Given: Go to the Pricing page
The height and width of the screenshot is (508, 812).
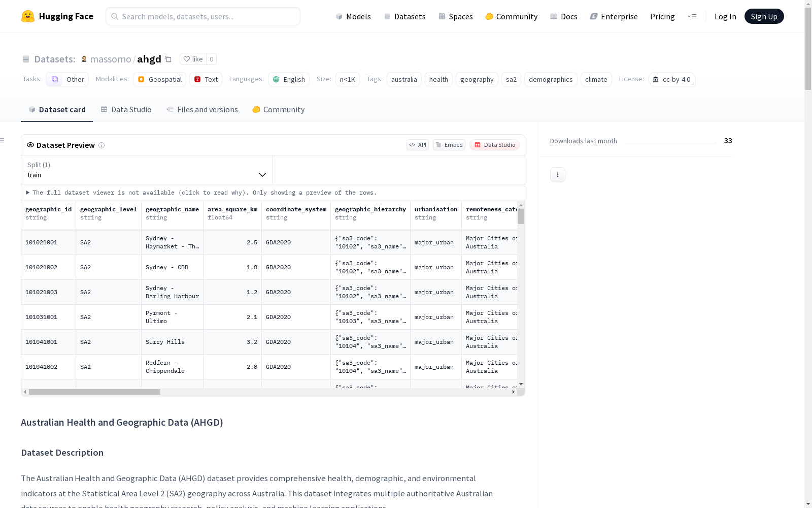Looking at the screenshot, I should 662,16.
